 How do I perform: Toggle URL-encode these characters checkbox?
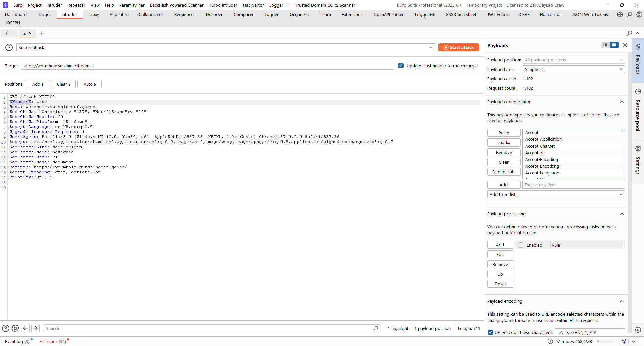[x=491, y=332]
